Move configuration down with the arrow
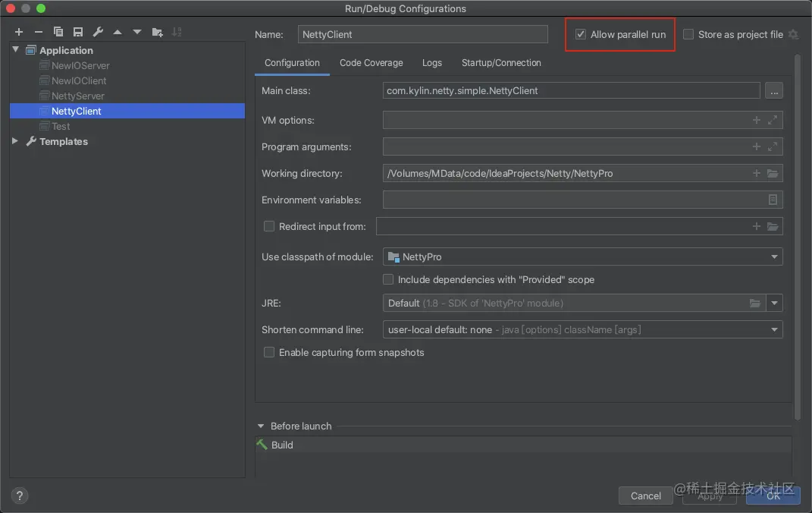The width and height of the screenshot is (812, 513). pos(136,32)
